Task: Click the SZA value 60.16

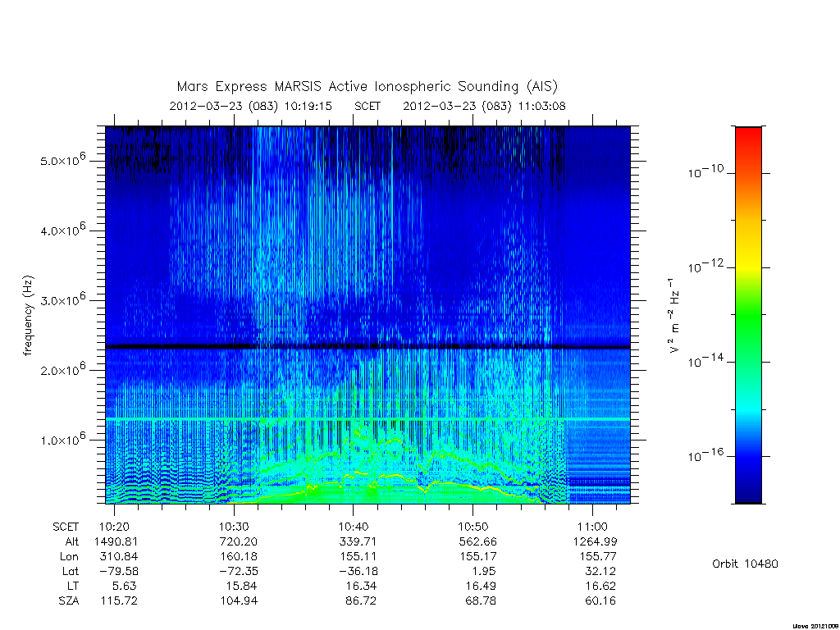Action: [x=600, y=600]
